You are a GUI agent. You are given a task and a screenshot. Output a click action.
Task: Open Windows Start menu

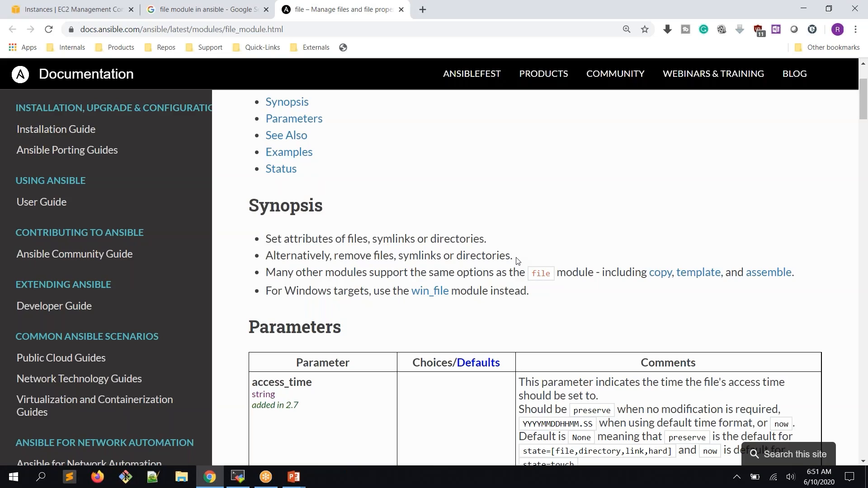click(x=13, y=477)
